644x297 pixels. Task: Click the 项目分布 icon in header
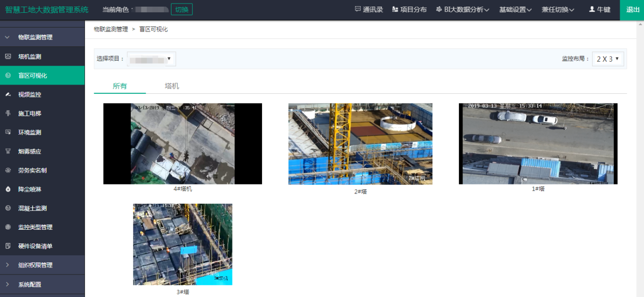point(395,10)
